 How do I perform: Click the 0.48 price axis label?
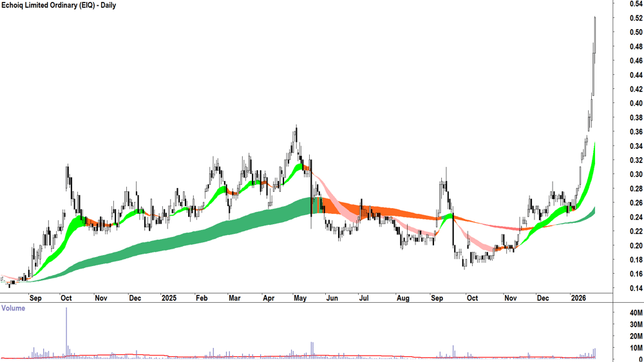(x=636, y=46)
